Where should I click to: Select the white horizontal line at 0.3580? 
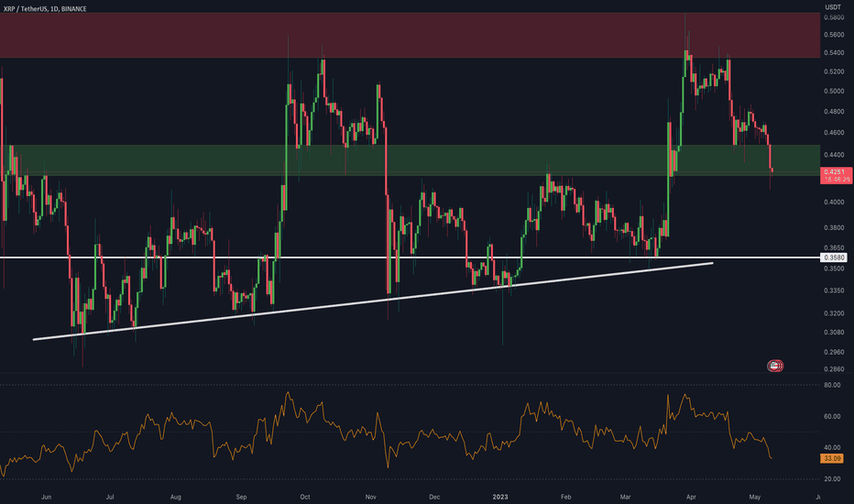tap(410, 257)
